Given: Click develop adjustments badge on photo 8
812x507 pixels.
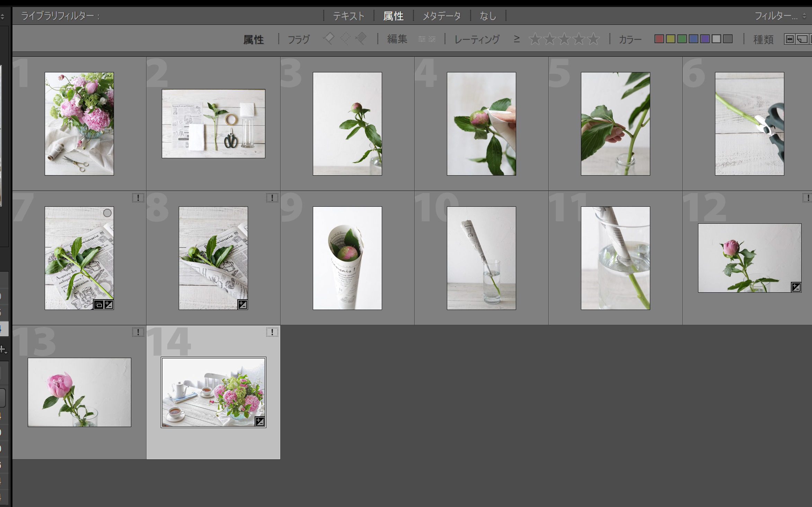Looking at the screenshot, I should [x=242, y=305].
